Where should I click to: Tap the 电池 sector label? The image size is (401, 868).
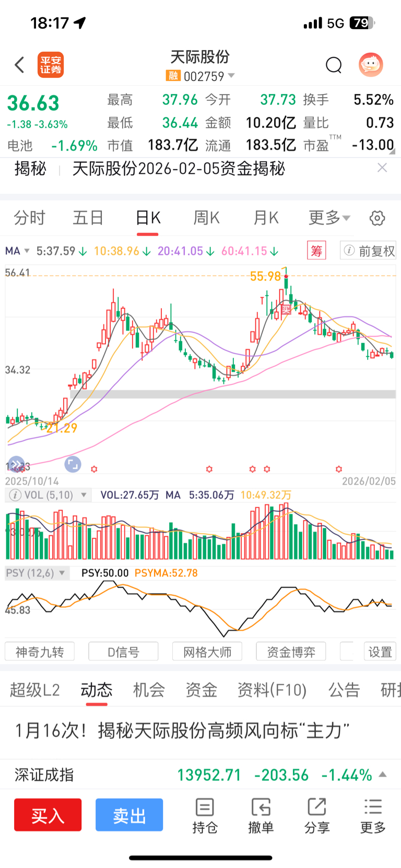[20, 146]
